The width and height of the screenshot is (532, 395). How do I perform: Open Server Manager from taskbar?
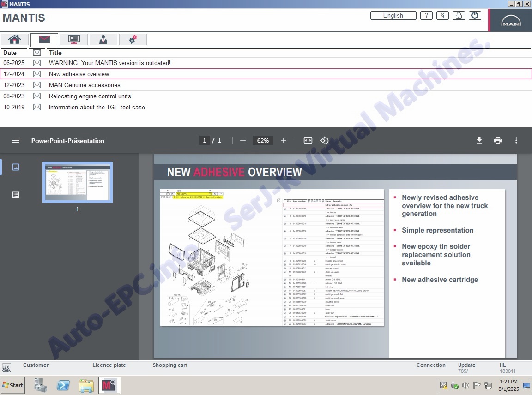(x=41, y=385)
